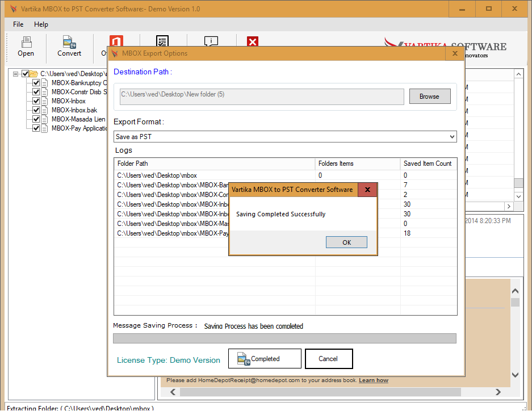
Task: Click the Destination Path input field
Action: [262, 97]
